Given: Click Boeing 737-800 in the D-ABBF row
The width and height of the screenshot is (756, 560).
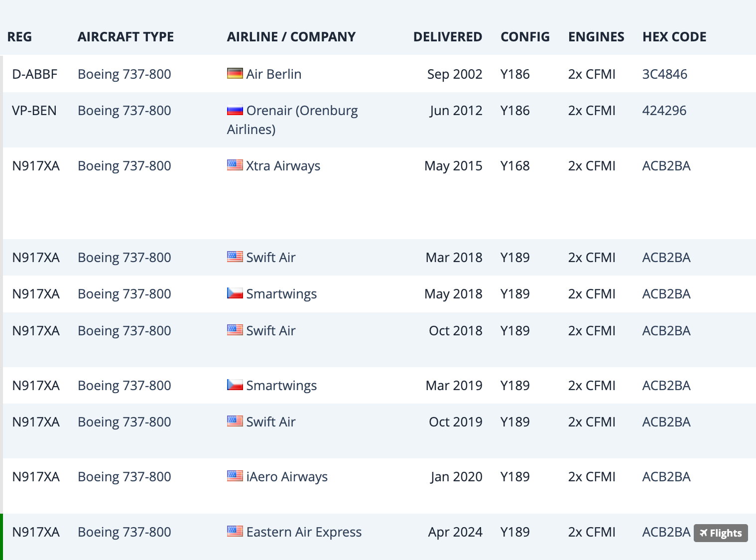Looking at the screenshot, I should pos(125,74).
